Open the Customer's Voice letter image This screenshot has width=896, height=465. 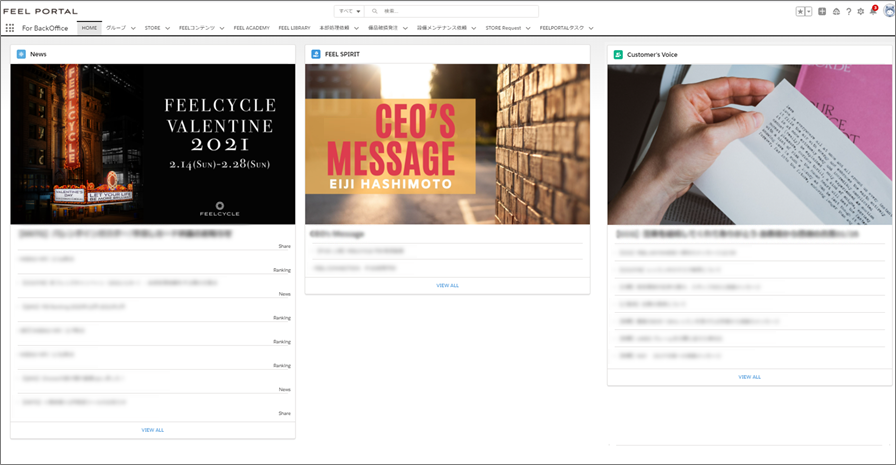click(x=750, y=145)
